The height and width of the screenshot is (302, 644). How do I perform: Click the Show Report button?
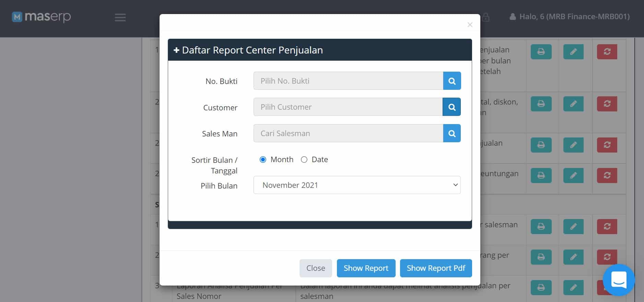[366, 268]
